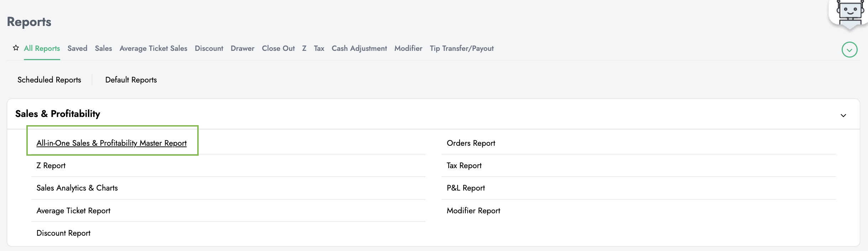Image resolution: width=868 pixels, height=251 pixels.
Task: Expand the green circled chevron for more tabs
Action: [x=849, y=50]
